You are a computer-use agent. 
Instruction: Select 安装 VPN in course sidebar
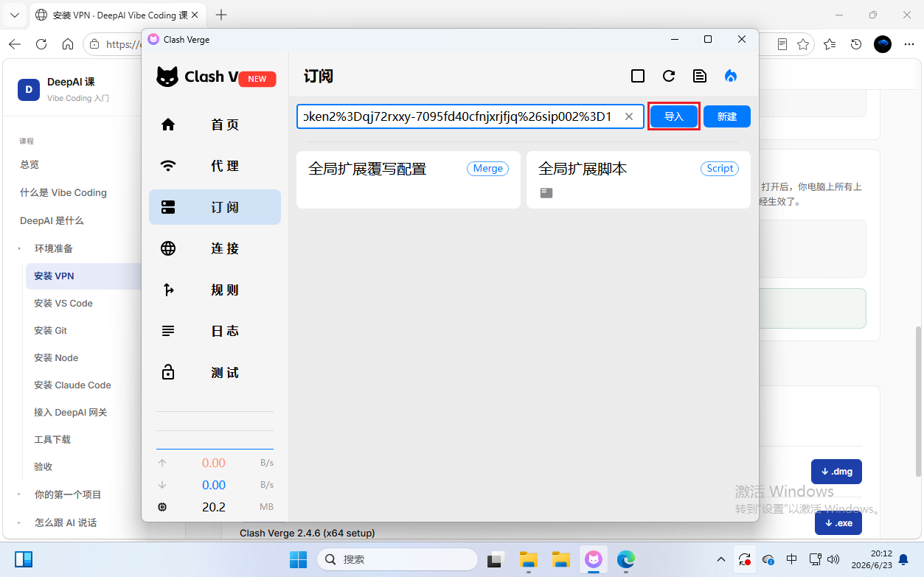pyautogui.click(x=83, y=276)
